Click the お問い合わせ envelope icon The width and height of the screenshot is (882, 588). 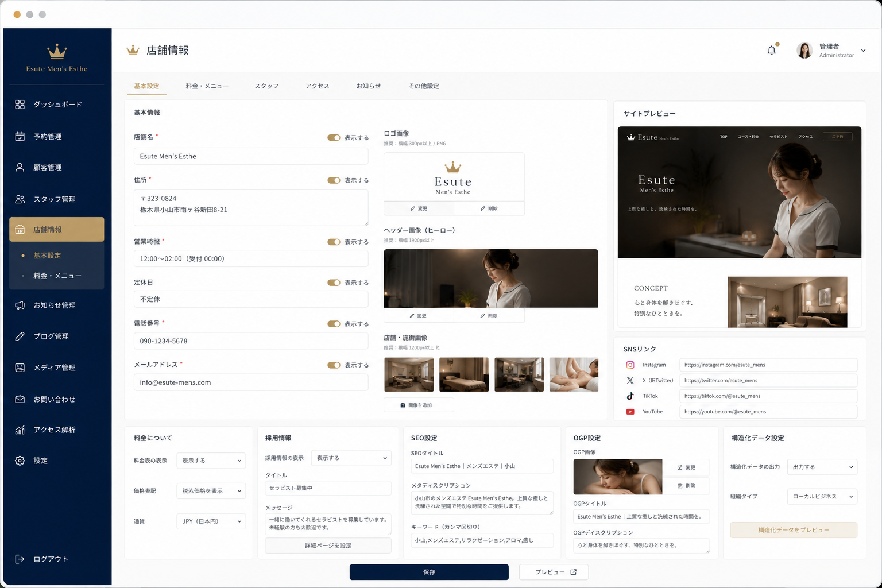(x=20, y=399)
